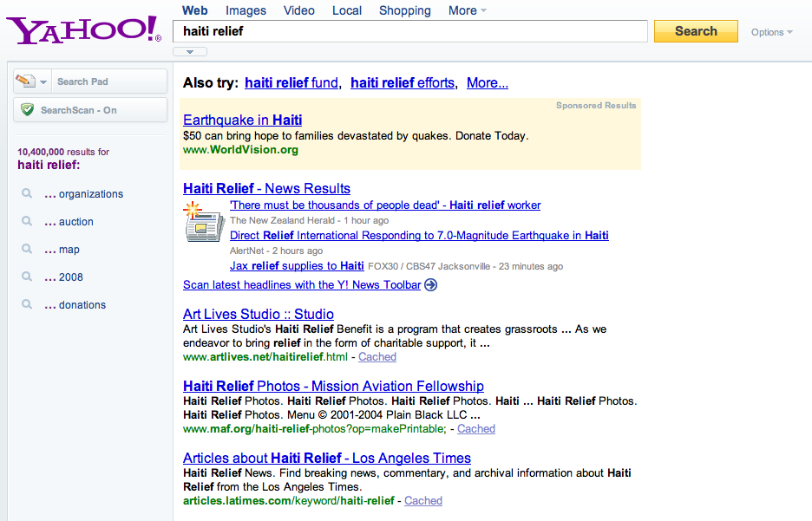The height and width of the screenshot is (521, 812).
Task: Click the arrow icon after Y! News Toolbar
Action: [431, 285]
